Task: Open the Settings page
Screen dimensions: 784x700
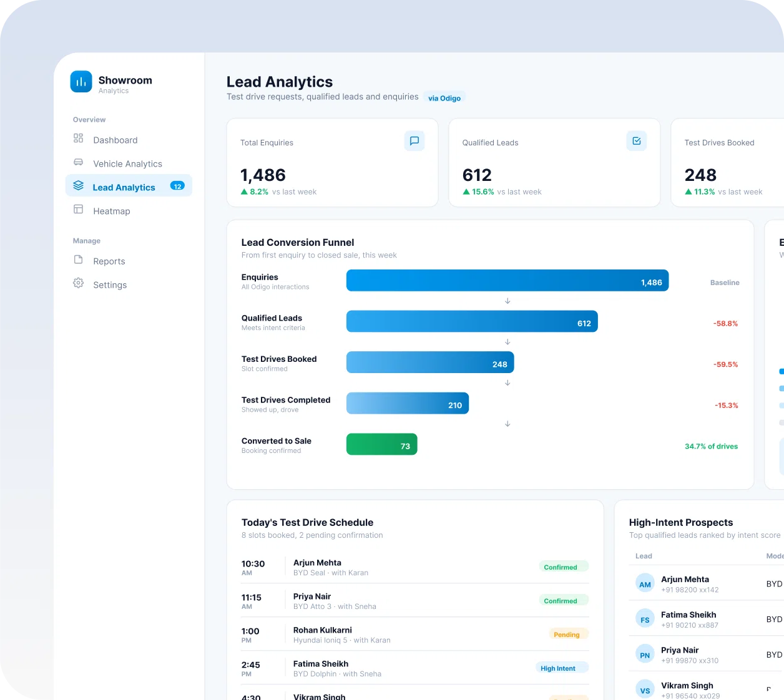Action: pyautogui.click(x=129, y=284)
